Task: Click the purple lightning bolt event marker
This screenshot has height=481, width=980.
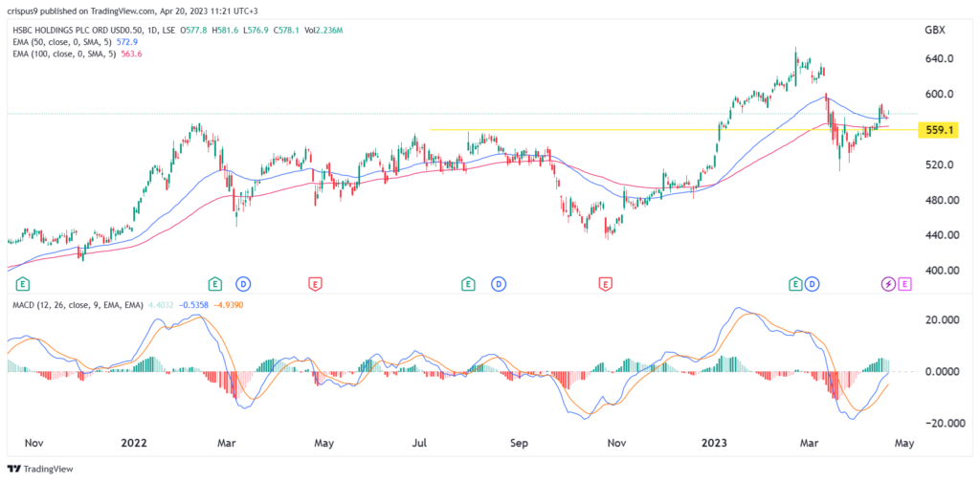Action: [x=888, y=285]
